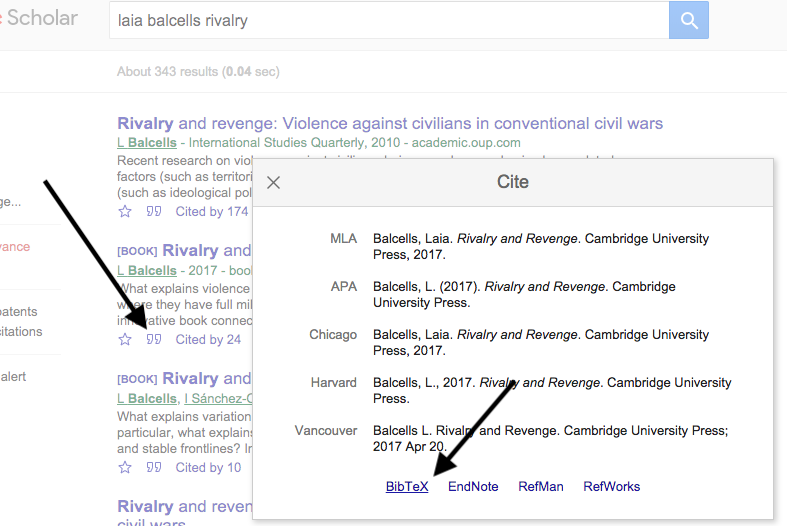
Task: Open the BibTeX export link
Action: [x=407, y=486]
